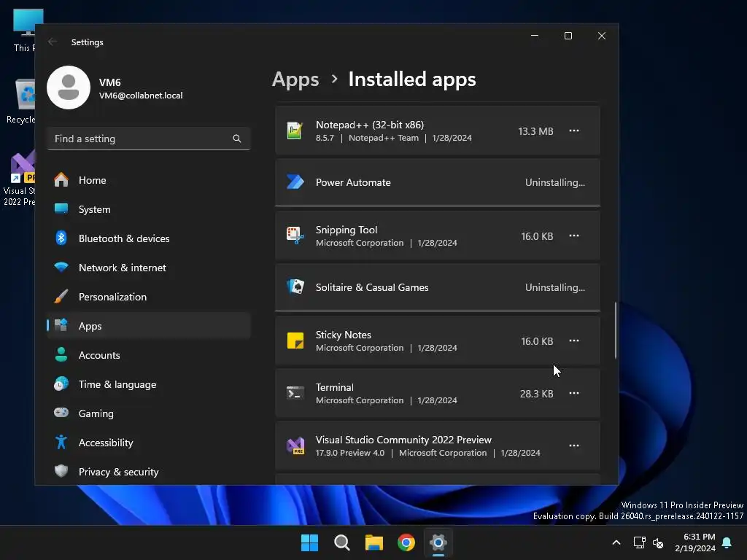Open the notification bell
The width and height of the screenshot is (747, 560).
coord(727,542)
